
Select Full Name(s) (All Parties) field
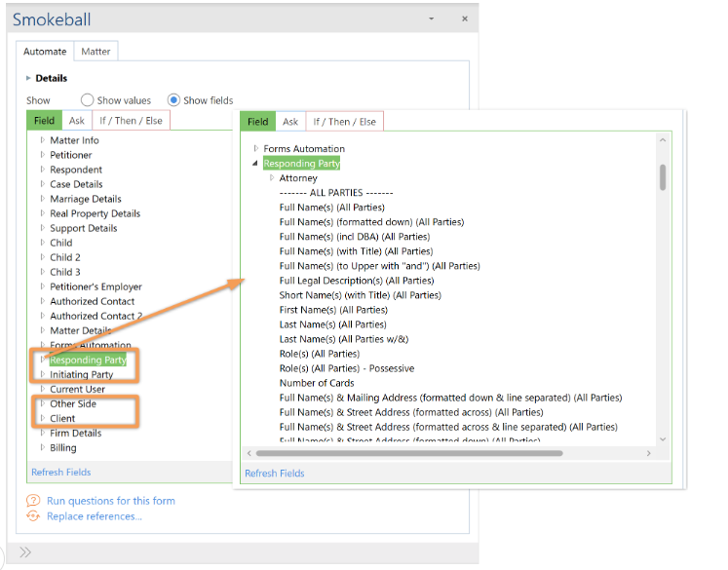332,207
